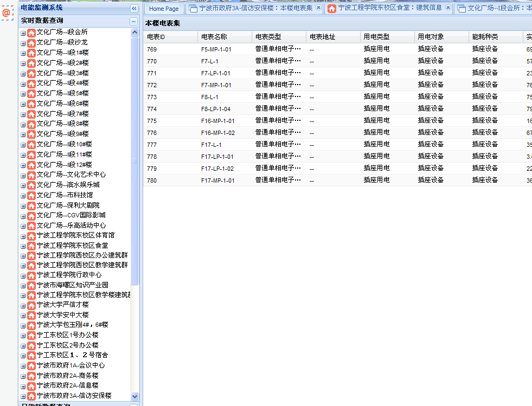Screen dimensions: 532x406
Task: Click house icon beside 文化广场--文化艺术中心
Action: pyautogui.click(x=31, y=176)
